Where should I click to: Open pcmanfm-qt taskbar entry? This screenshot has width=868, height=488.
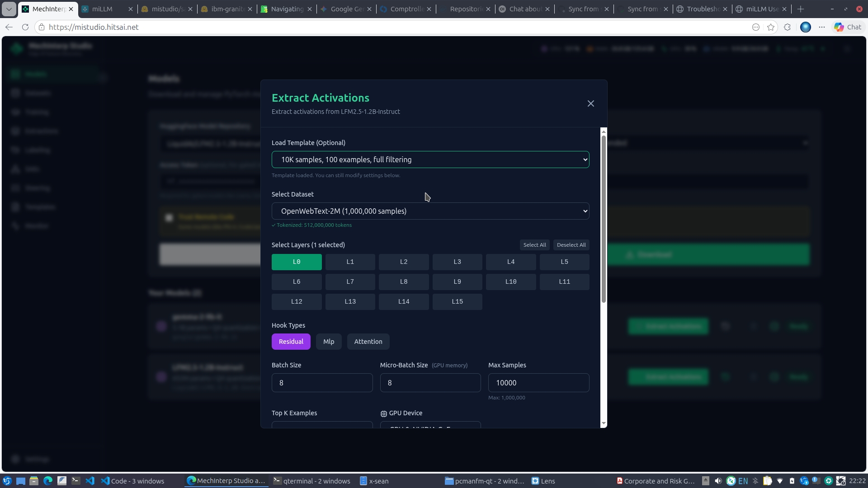tap(485, 481)
